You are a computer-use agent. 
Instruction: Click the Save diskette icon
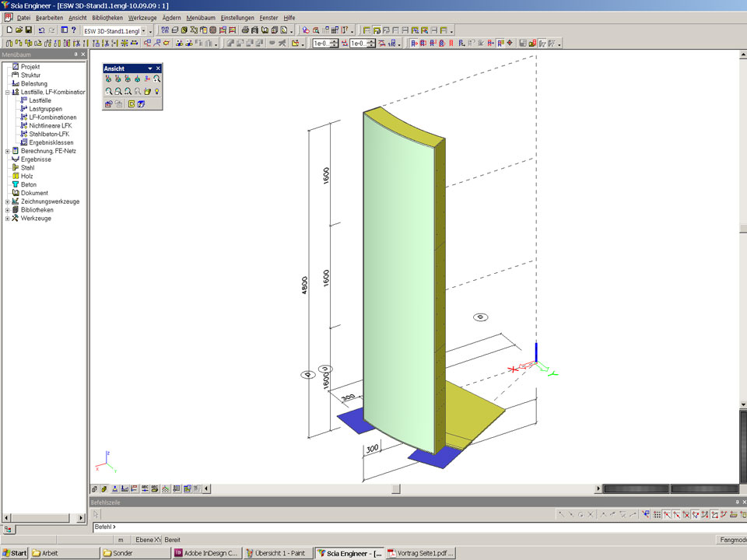tap(29, 30)
